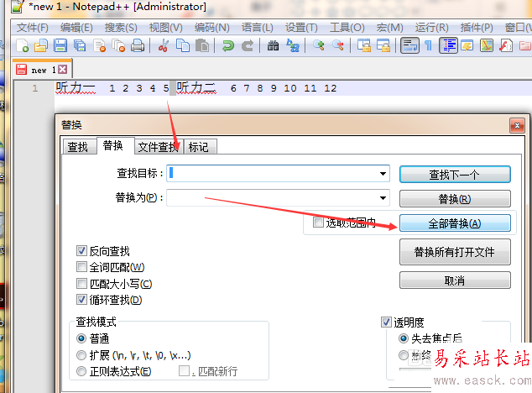
Task: Click the Open file toolbar icon
Action: pyautogui.click(x=41, y=45)
